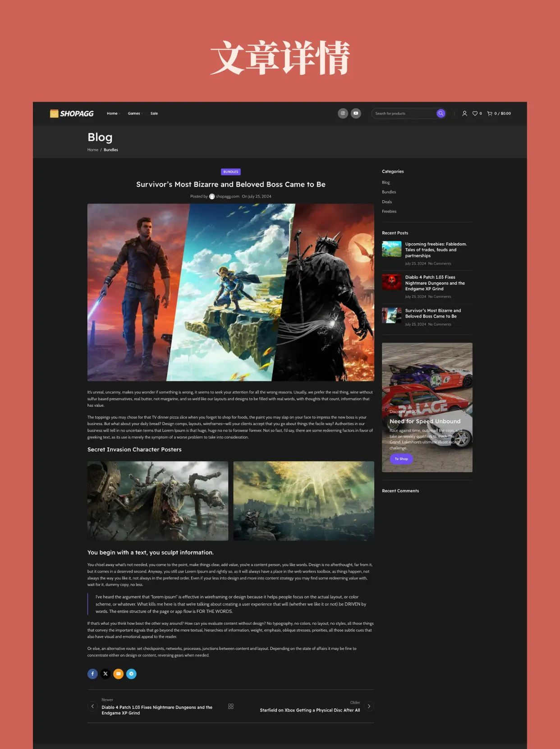Open the Home breadcrumb link

click(93, 150)
